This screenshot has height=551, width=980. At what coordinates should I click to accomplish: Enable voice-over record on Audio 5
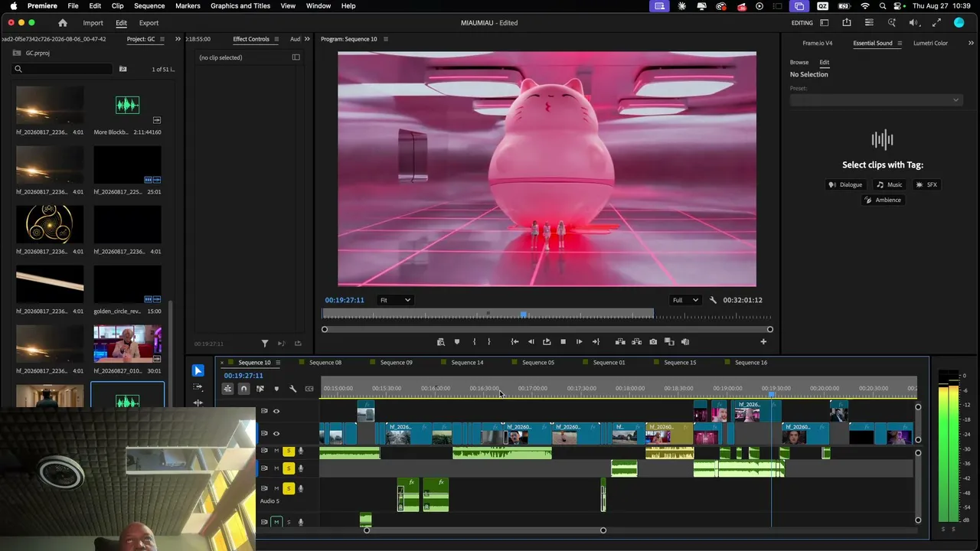click(x=301, y=488)
